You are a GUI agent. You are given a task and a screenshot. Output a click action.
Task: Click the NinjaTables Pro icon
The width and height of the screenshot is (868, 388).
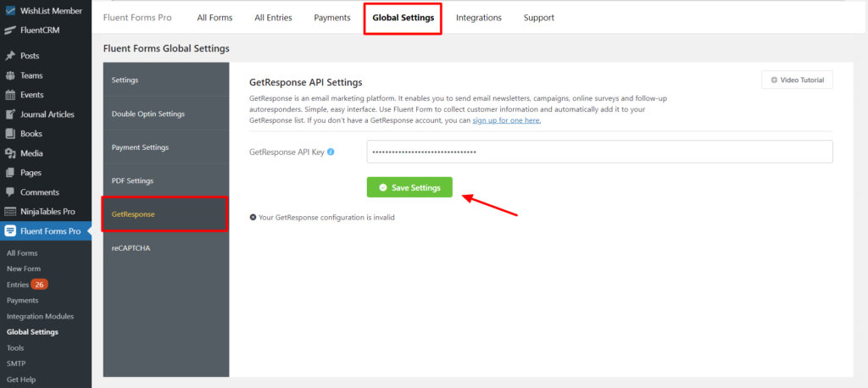[10, 212]
